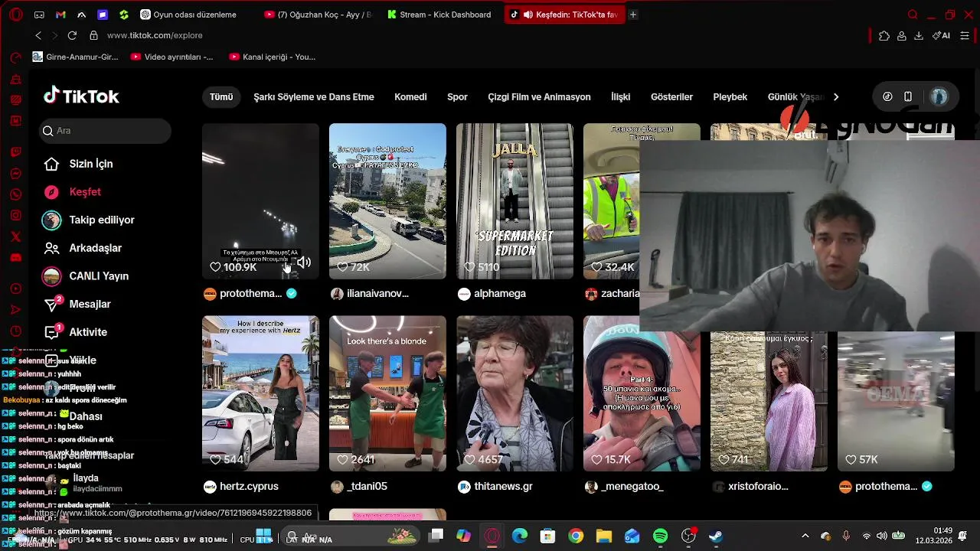Open Google Chrome from the taskbar
The height and width of the screenshot is (551, 980).
(576, 536)
